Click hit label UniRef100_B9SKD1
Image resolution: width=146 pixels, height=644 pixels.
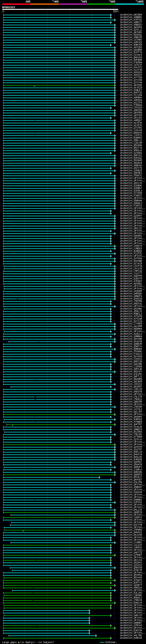coord(131,35)
